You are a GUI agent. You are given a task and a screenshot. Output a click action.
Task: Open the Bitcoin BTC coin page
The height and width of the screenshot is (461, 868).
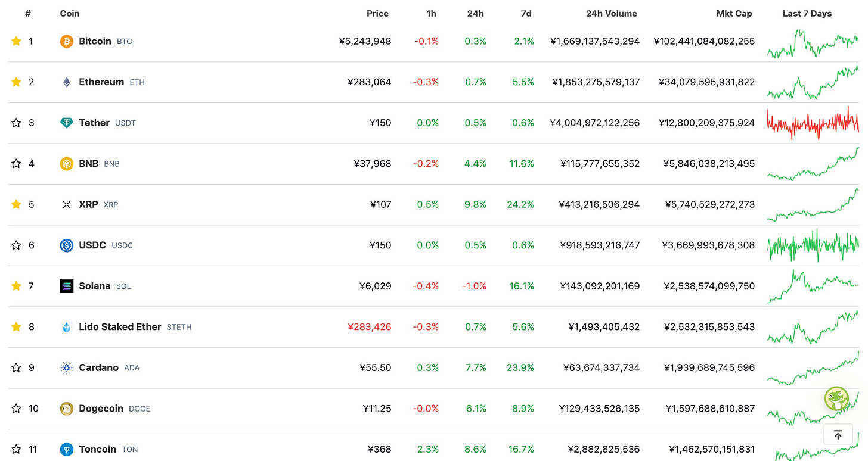106,41
